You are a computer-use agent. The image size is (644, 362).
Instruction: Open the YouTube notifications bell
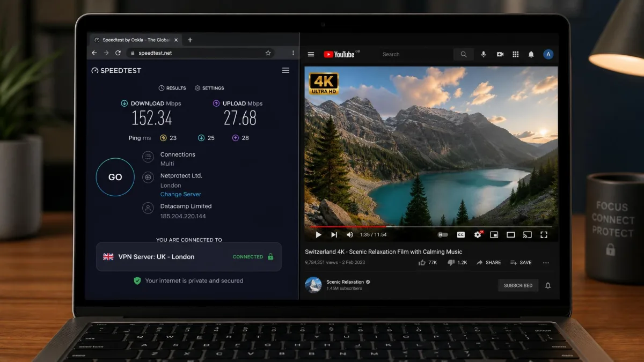(531, 54)
